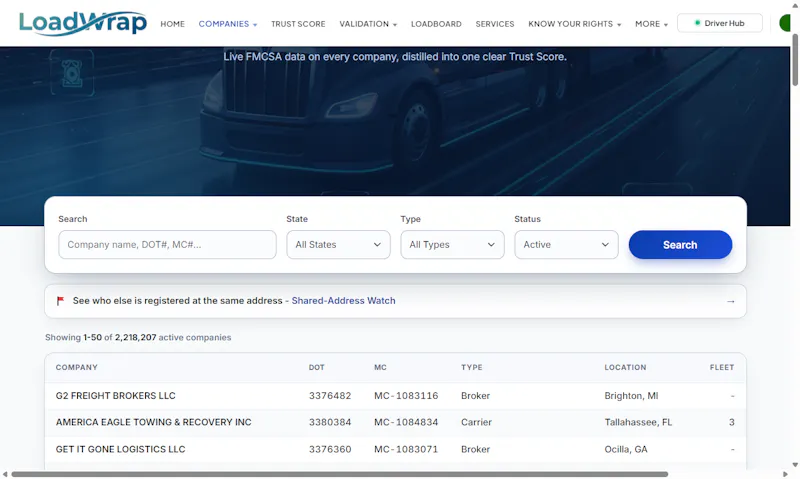Click DOT number 3376360
Screen dimensions: 800x479
[x=330, y=449]
